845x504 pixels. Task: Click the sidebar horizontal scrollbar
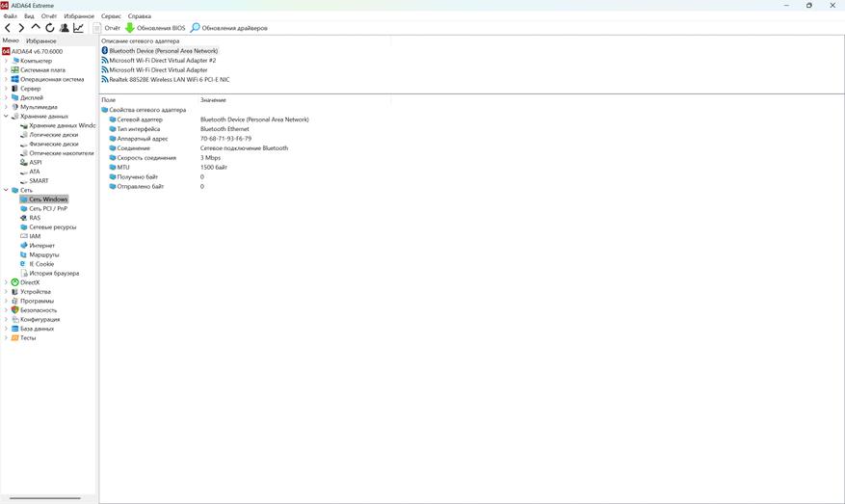(45, 498)
